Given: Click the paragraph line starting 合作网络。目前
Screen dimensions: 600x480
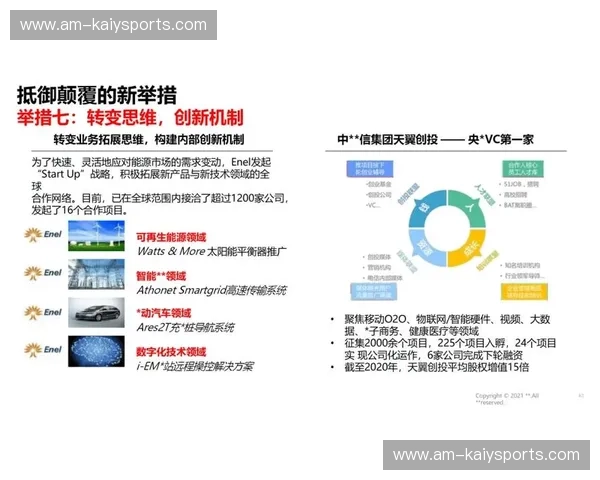Looking at the screenshot, I should pyautogui.click(x=160, y=198).
